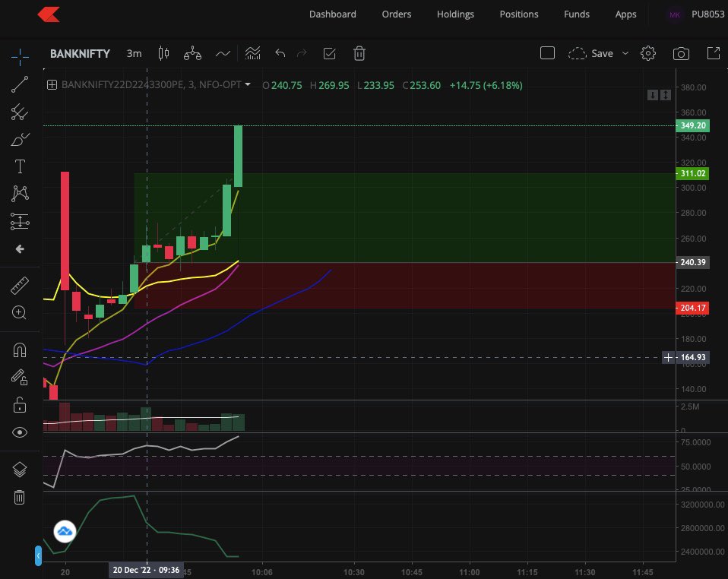Click the 20 Dec '22 09:36 time label

pyautogui.click(x=146, y=570)
